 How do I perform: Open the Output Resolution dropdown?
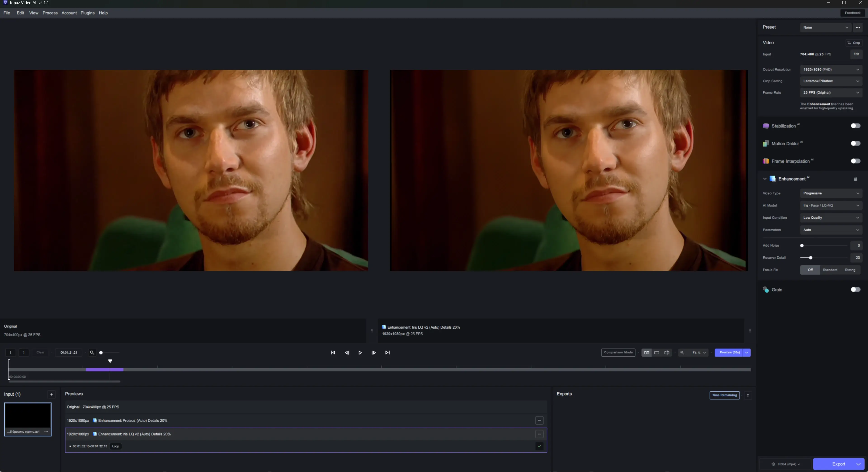(x=831, y=69)
